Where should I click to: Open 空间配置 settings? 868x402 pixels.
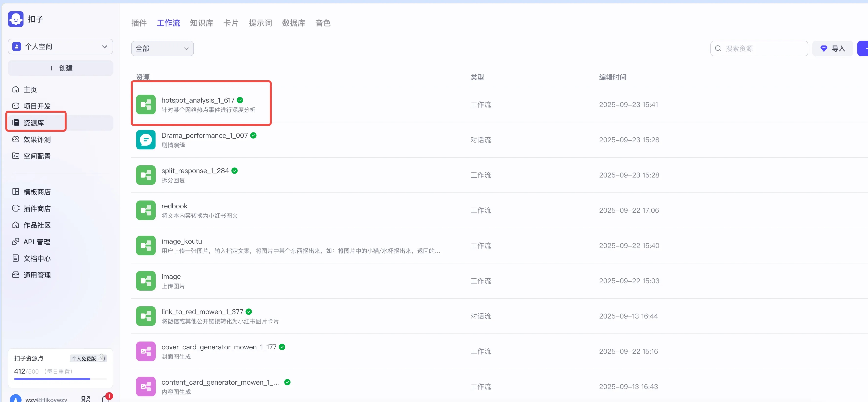36,156
